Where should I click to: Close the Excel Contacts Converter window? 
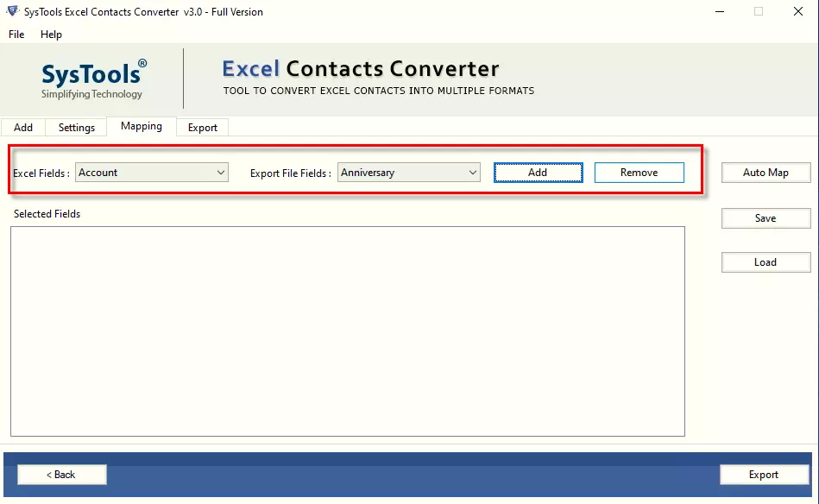click(798, 11)
